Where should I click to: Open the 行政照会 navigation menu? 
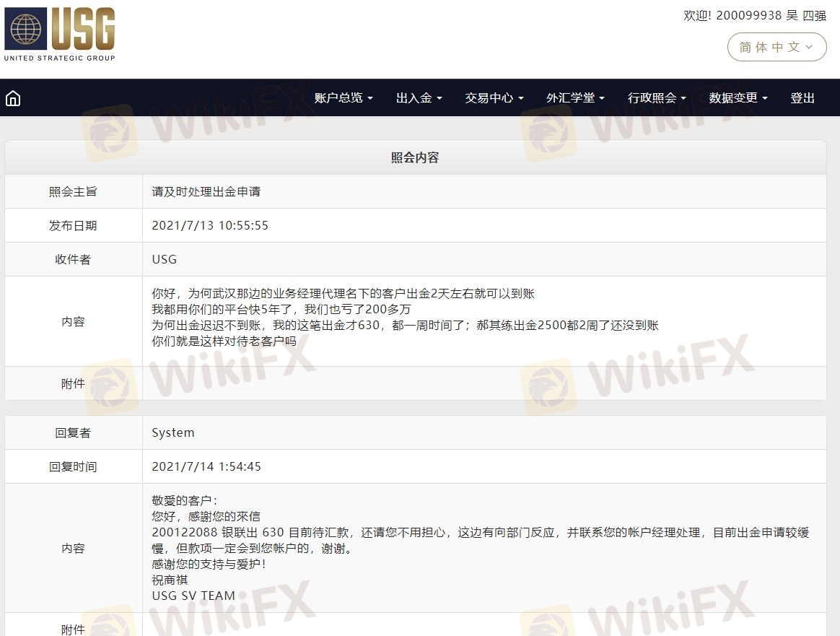pos(657,98)
